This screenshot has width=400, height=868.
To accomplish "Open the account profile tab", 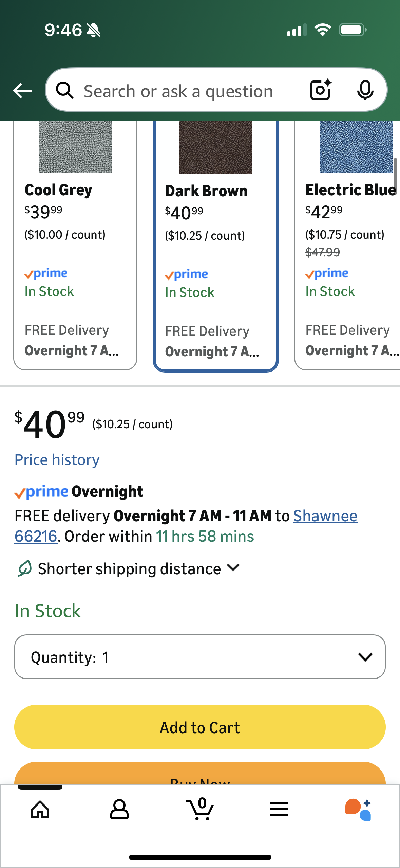I will (x=119, y=810).
